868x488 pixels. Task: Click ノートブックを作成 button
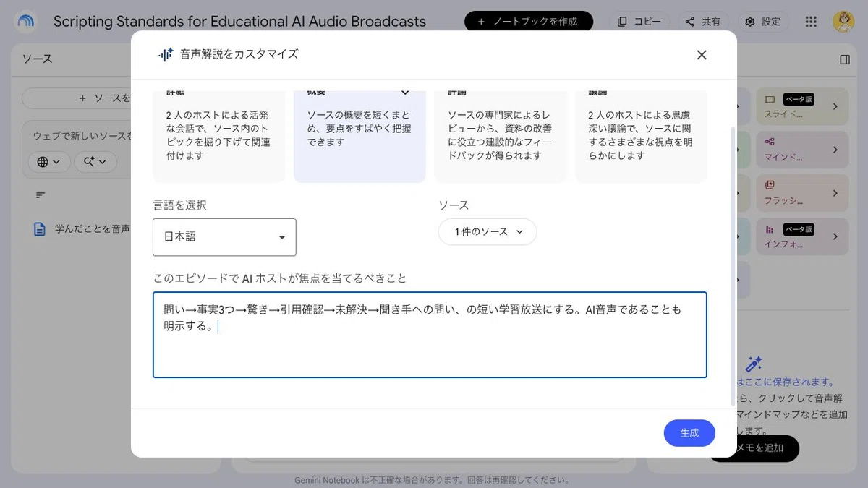click(x=529, y=22)
